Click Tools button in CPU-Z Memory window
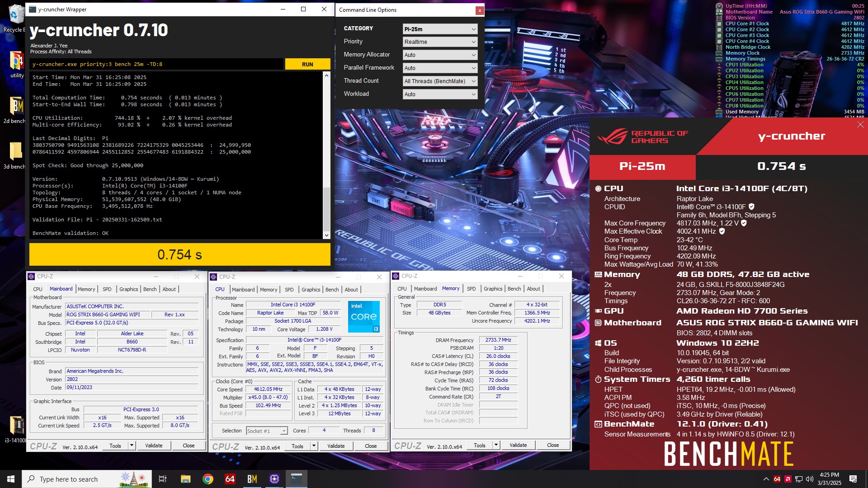This screenshot has height=488, width=868. point(480,445)
